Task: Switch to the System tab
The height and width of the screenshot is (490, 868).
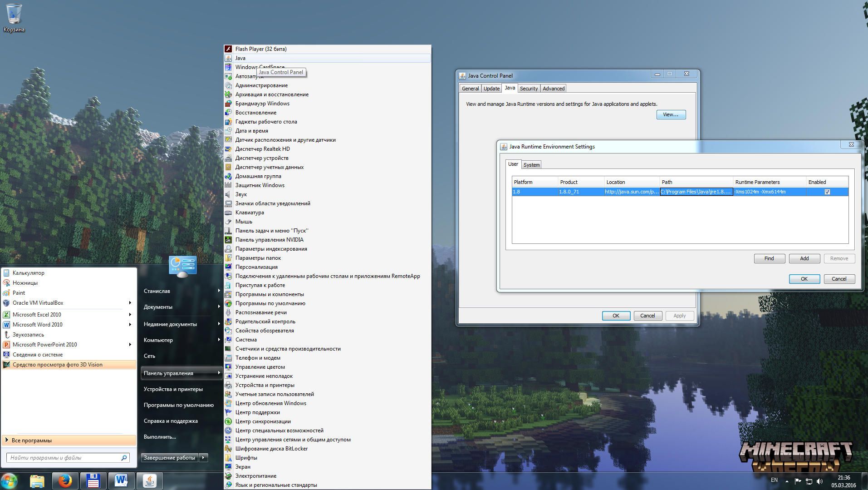Action: tap(531, 165)
